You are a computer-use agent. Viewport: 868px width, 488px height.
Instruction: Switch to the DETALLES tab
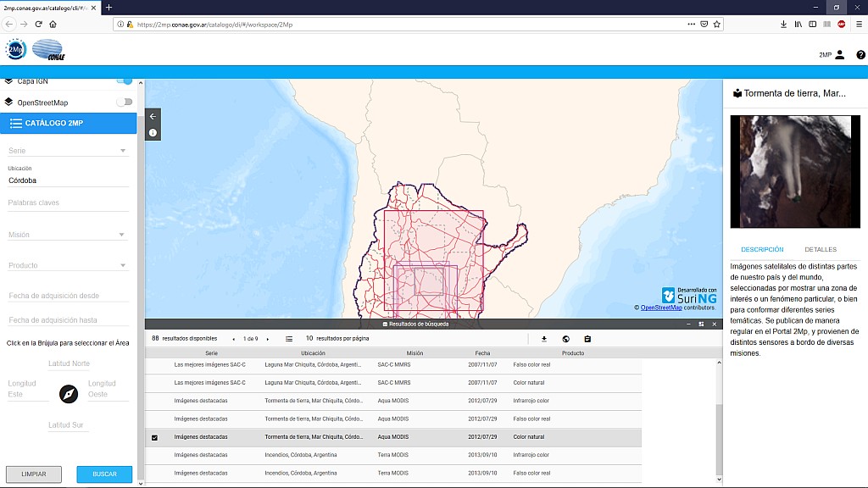[x=820, y=250]
